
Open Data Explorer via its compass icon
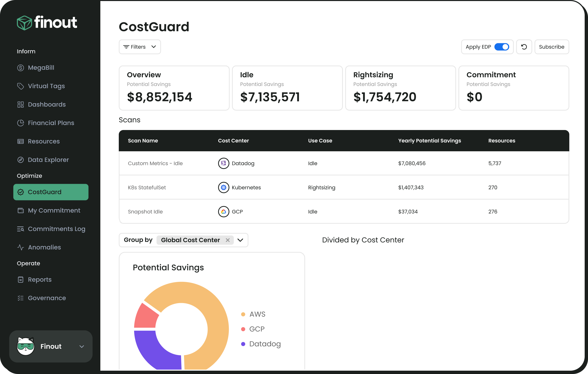21,159
